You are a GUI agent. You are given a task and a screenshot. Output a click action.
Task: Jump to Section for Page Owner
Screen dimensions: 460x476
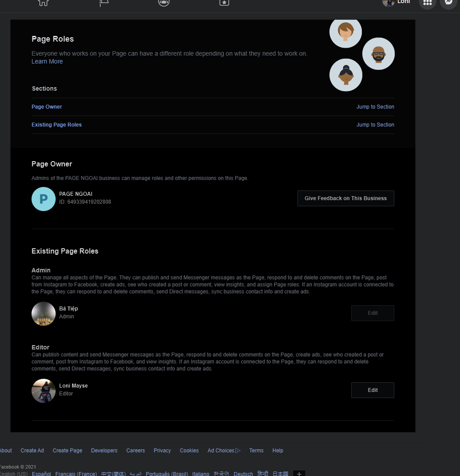pos(375,107)
